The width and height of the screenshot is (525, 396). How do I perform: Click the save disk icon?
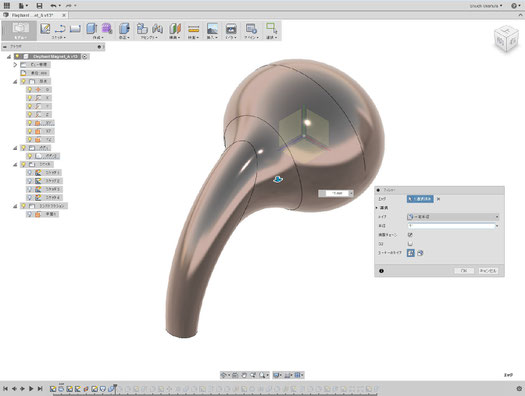point(39,6)
